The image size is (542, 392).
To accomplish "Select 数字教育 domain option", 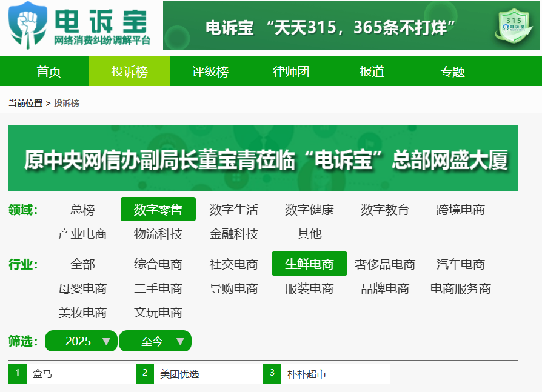I will [385, 209].
